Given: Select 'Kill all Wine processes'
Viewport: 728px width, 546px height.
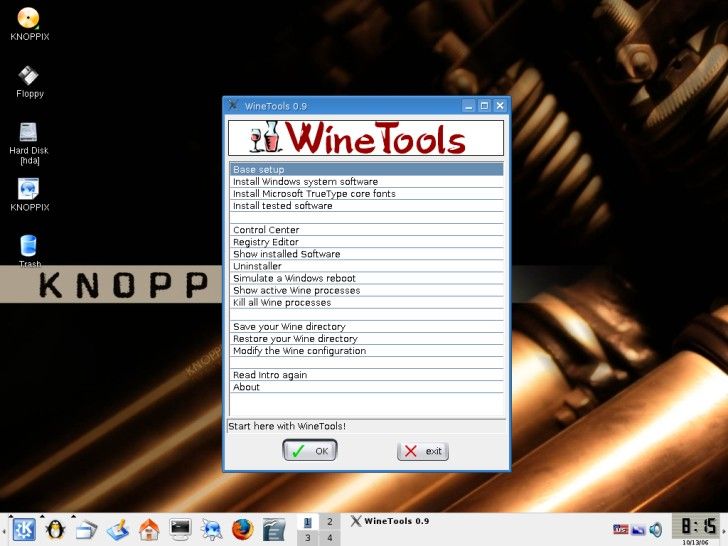Looking at the screenshot, I should pos(366,302).
